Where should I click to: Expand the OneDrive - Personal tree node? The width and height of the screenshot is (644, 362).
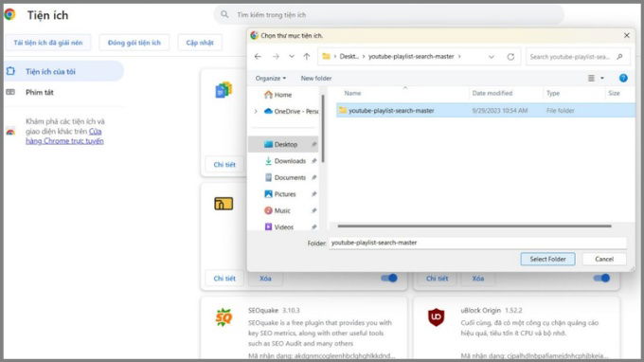click(x=256, y=112)
